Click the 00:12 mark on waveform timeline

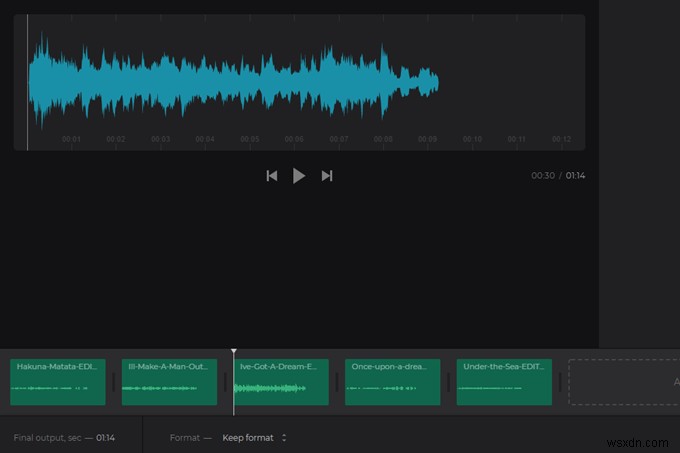(x=561, y=140)
